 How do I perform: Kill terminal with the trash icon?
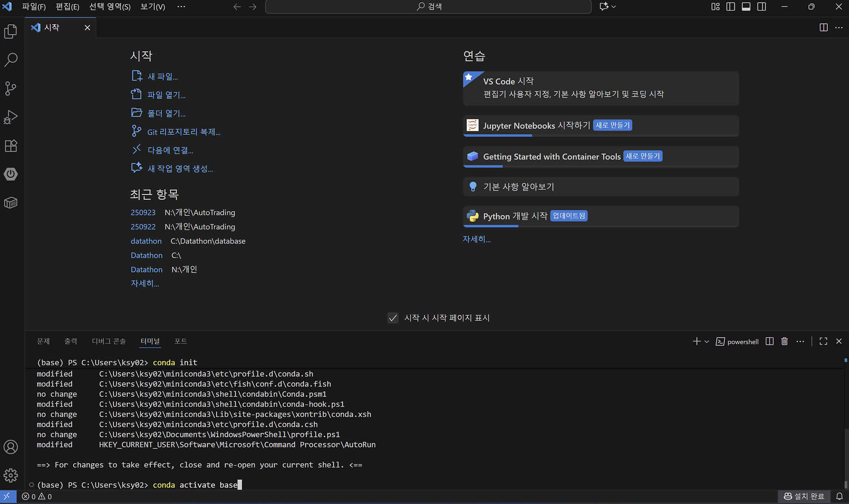pos(784,341)
